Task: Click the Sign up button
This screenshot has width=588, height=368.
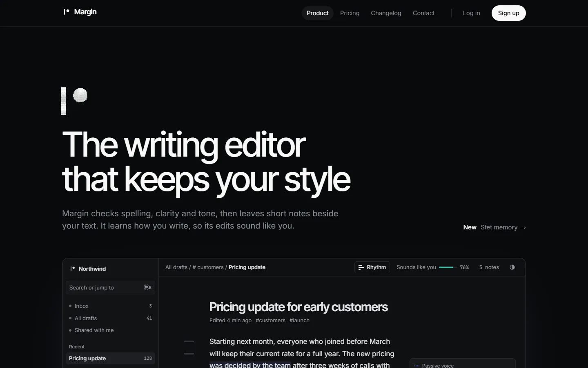Action: tap(508, 13)
